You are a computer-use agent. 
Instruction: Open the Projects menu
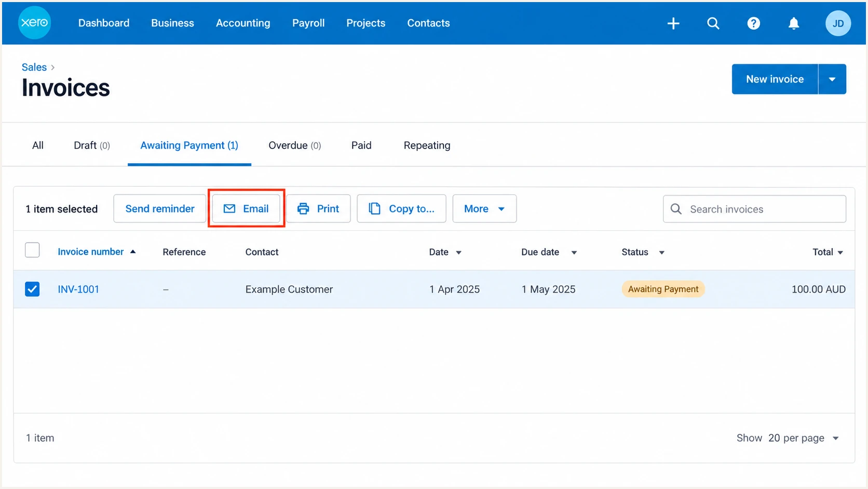coord(366,23)
